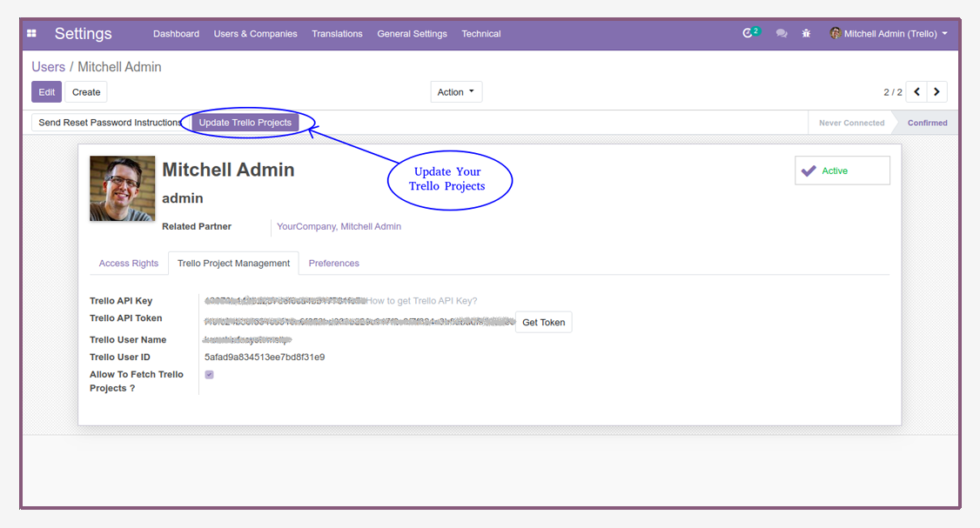Open How to get Trello API Key link

422,301
